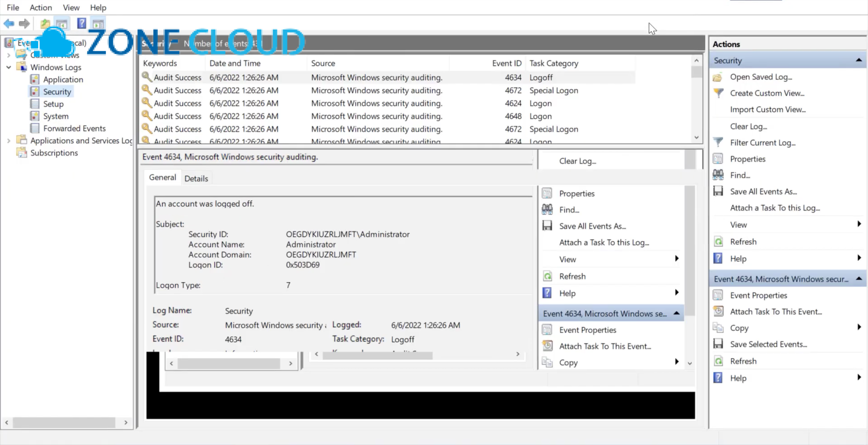
Task: Click Event Properties in right Actions pane
Action: click(x=758, y=295)
